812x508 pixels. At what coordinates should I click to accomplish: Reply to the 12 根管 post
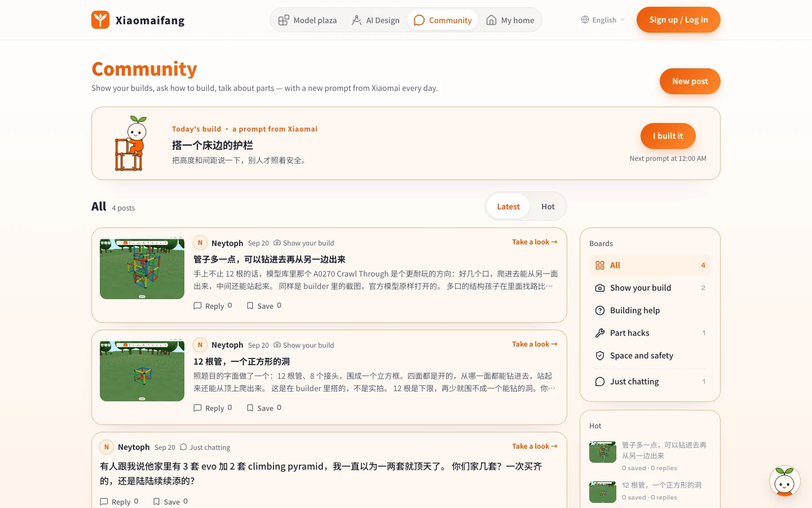click(x=213, y=408)
